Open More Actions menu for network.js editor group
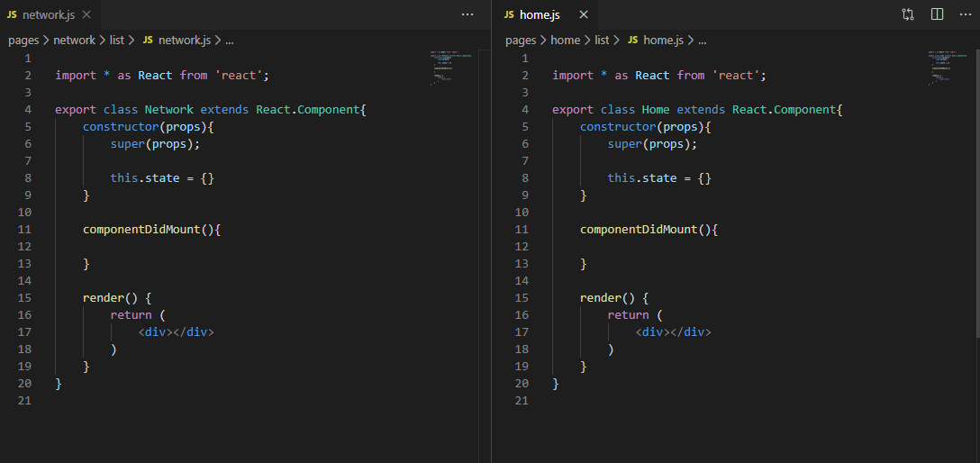The image size is (980, 463). coord(467,14)
